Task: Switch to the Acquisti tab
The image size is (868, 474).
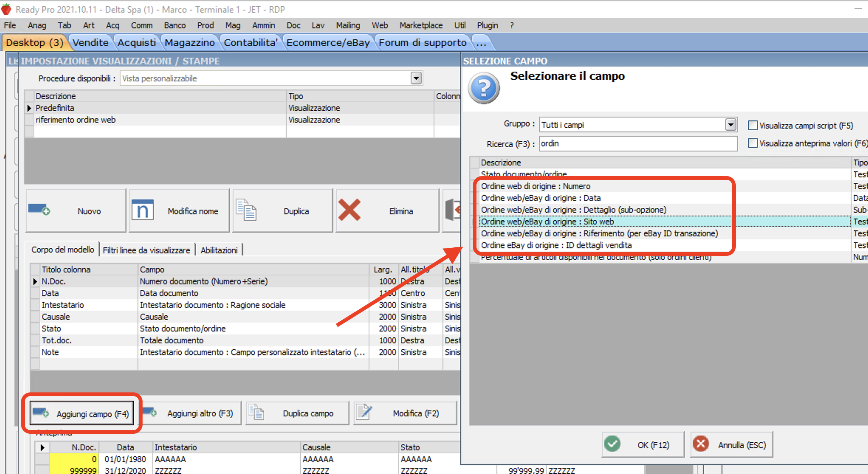Action: coord(137,43)
